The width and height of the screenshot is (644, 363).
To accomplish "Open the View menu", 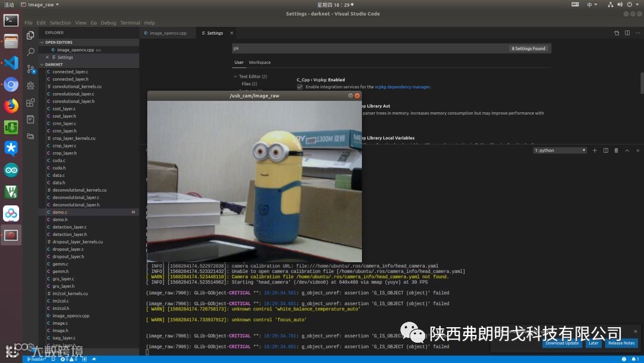I will pyautogui.click(x=80, y=23).
